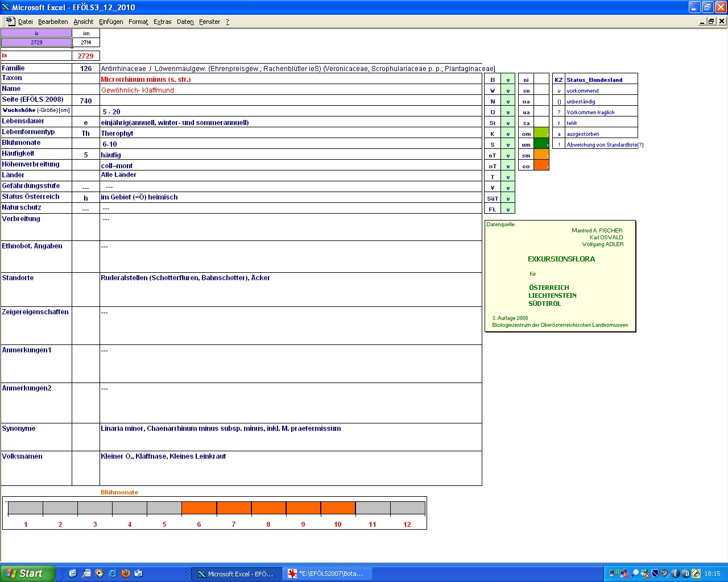Select the Status_Bundesland header cell
The image size is (728, 582).
coord(601,80)
